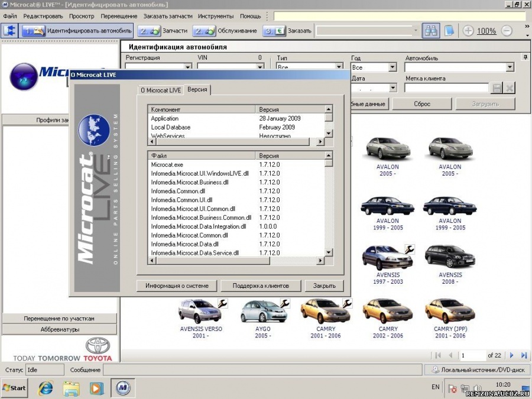The height and width of the screenshot is (399, 532).
Task: Open the Windows Start button
Action: click(14, 388)
